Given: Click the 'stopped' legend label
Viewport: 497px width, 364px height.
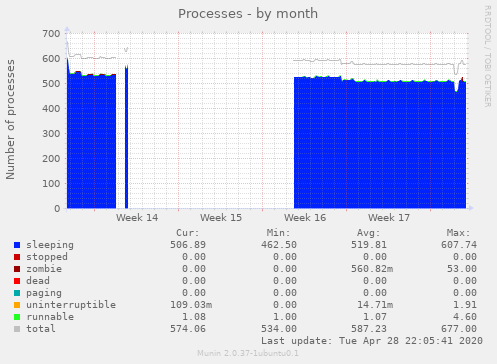Looking at the screenshot, I should 47,257.
